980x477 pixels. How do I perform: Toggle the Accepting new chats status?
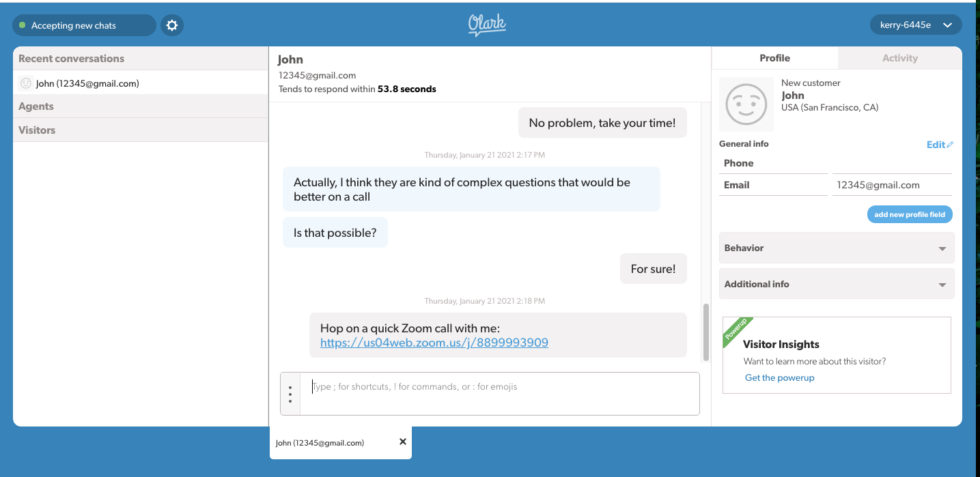point(84,25)
